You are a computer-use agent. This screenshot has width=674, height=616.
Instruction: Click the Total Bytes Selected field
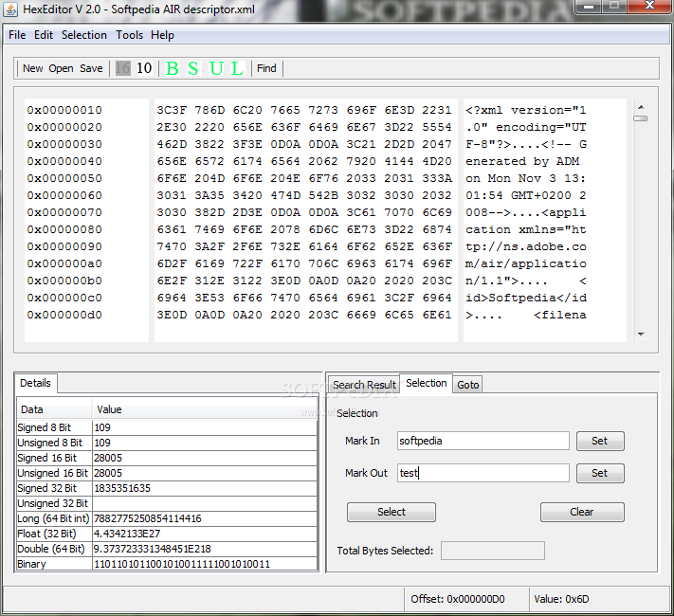[x=493, y=551]
